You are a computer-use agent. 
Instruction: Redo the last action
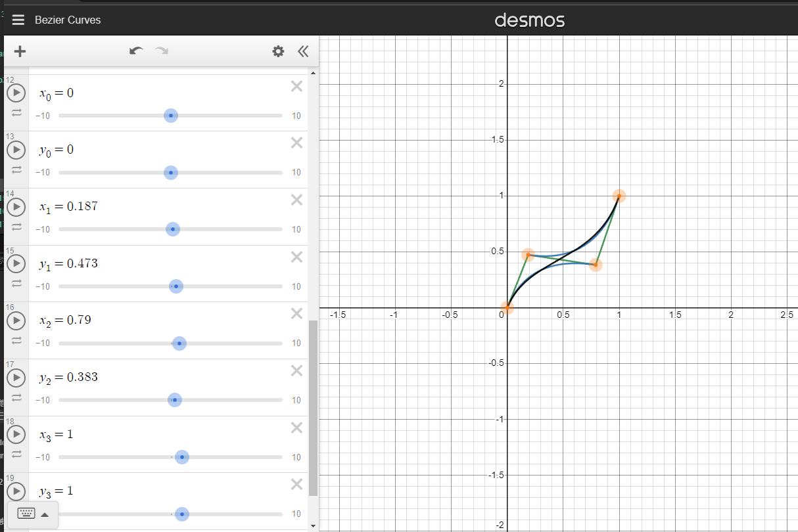[161, 51]
